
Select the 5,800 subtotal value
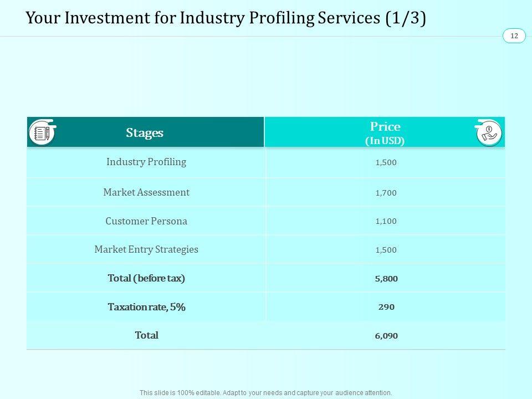[386, 279]
